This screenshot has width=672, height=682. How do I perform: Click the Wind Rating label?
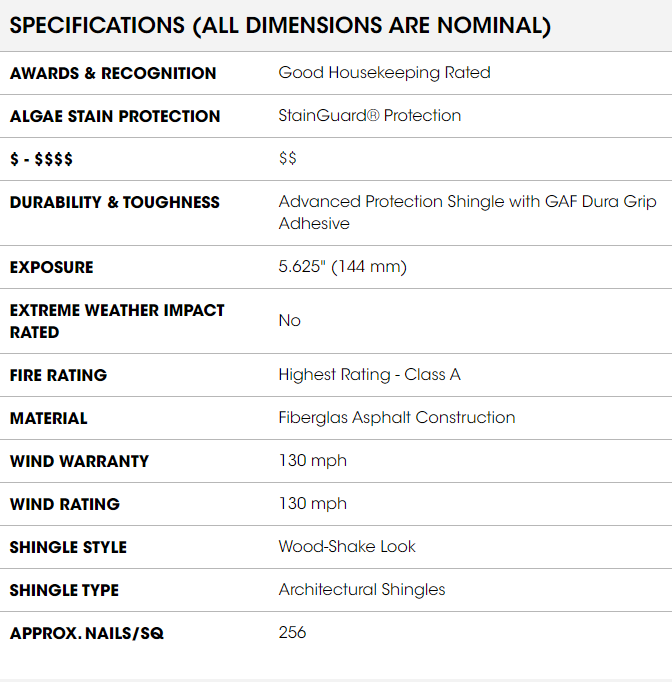pos(65,504)
